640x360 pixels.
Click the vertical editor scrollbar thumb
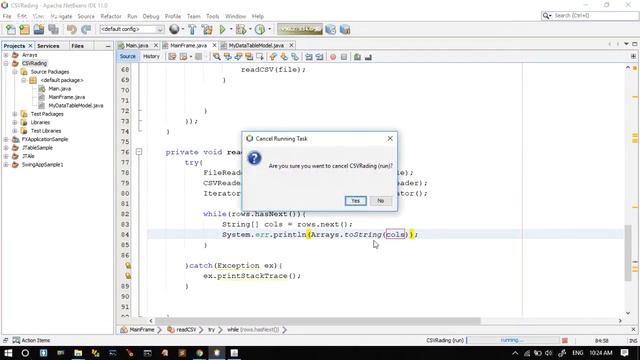(x=628, y=253)
